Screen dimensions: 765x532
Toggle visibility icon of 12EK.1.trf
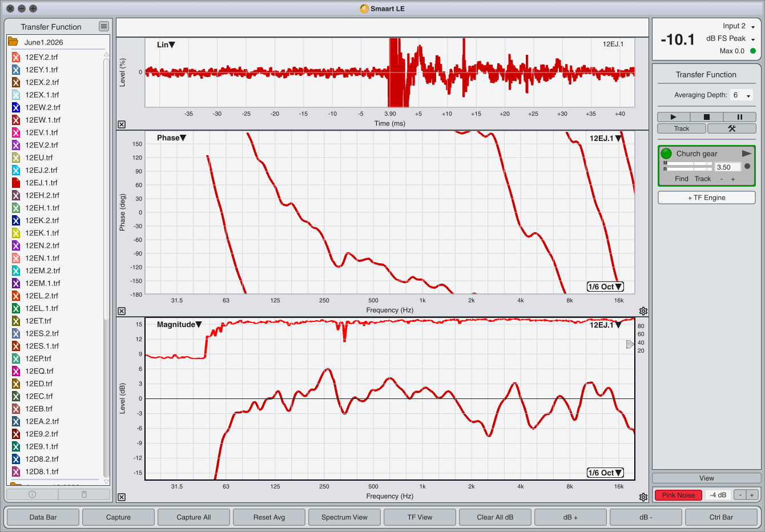pyautogui.click(x=16, y=233)
